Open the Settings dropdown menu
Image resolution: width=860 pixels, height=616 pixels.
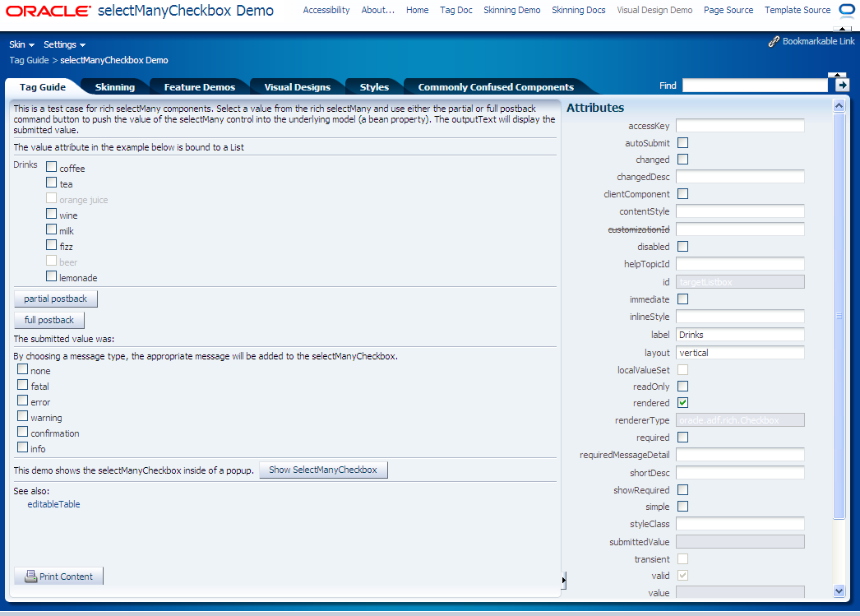click(65, 44)
